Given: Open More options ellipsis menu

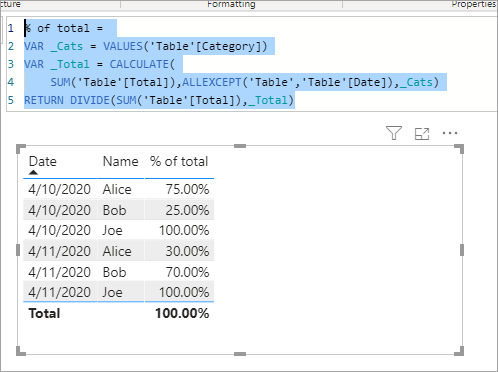Looking at the screenshot, I should click(x=450, y=133).
